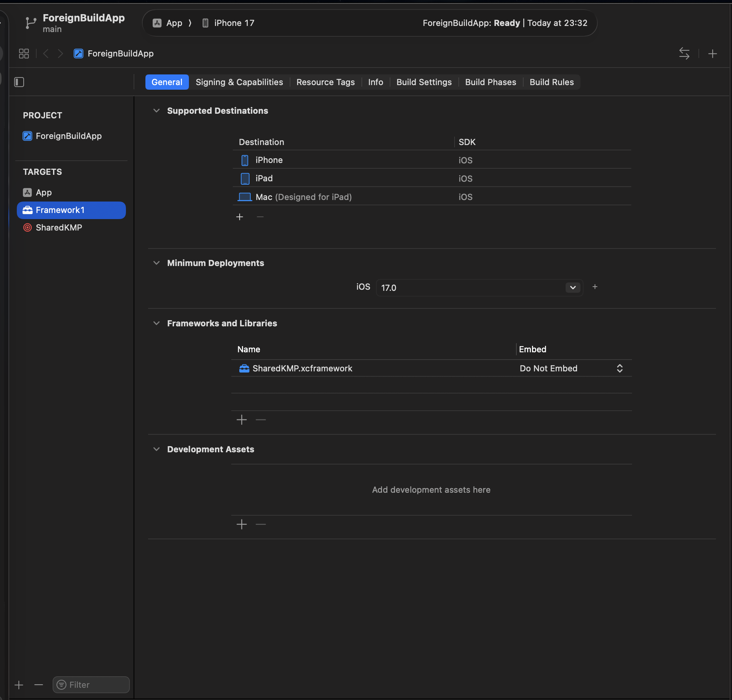The height and width of the screenshot is (700, 732).
Task: Collapse the Supported Destinations section
Action: coord(156,111)
